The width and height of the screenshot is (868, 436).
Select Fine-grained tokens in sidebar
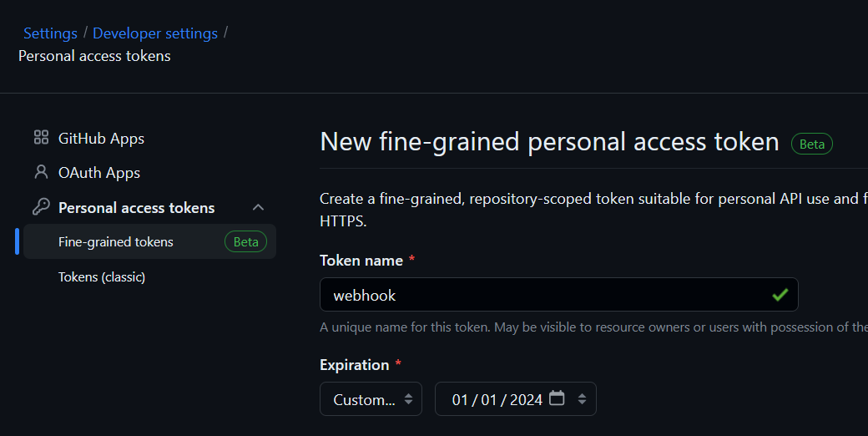(x=116, y=242)
